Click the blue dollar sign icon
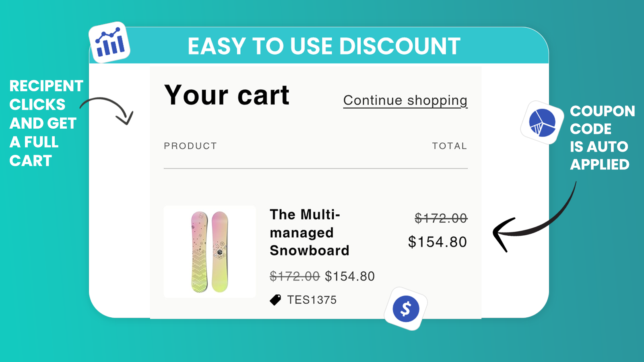Image resolution: width=644 pixels, height=362 pixels. pos(406,309)
